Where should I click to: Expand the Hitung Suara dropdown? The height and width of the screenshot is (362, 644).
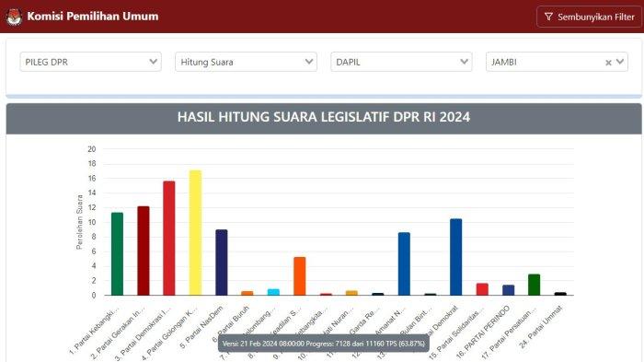tap(246, 62)
